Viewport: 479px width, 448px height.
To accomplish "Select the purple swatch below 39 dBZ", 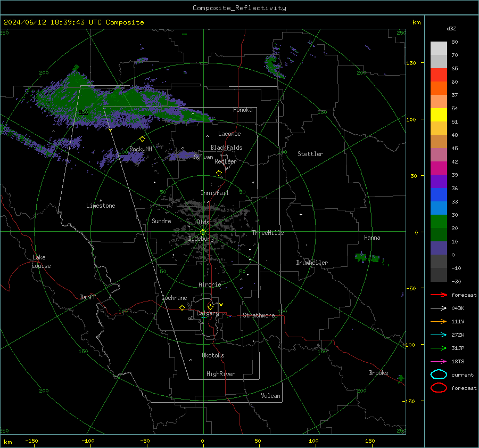I will [439, 181].
